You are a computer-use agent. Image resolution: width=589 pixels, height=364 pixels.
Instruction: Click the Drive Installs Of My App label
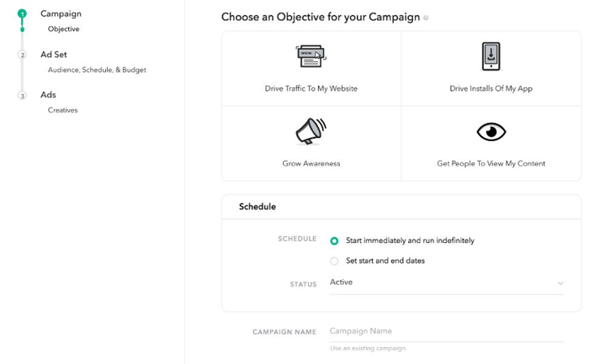(491, 88)
